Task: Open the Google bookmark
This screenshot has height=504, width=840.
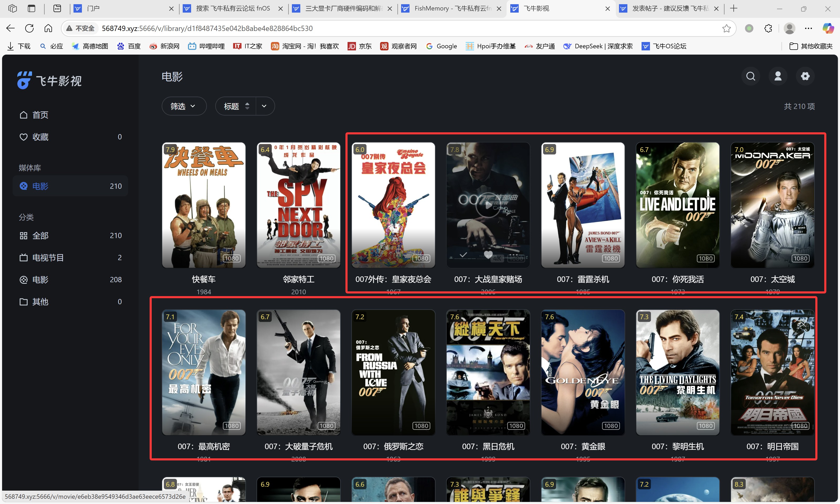Action: click(x=441, y=46)
